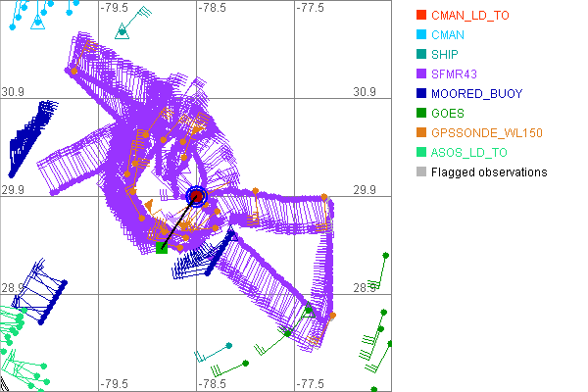Screen dimensions: 588x392
Task: Select the cyan CMAN legend swatch
Action: (x=421, y=35)
